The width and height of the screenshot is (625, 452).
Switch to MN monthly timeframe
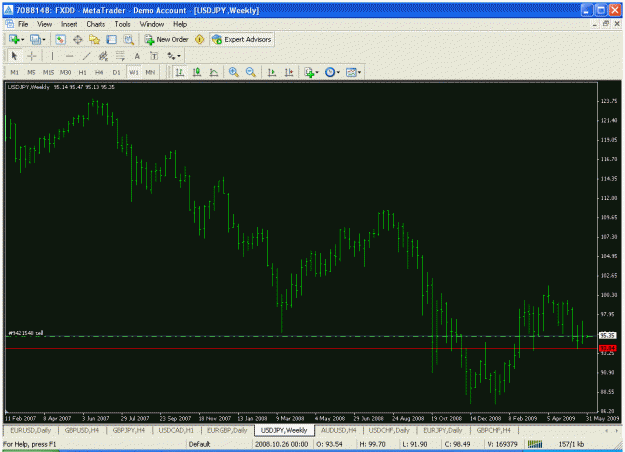click(x=150, y=72)
